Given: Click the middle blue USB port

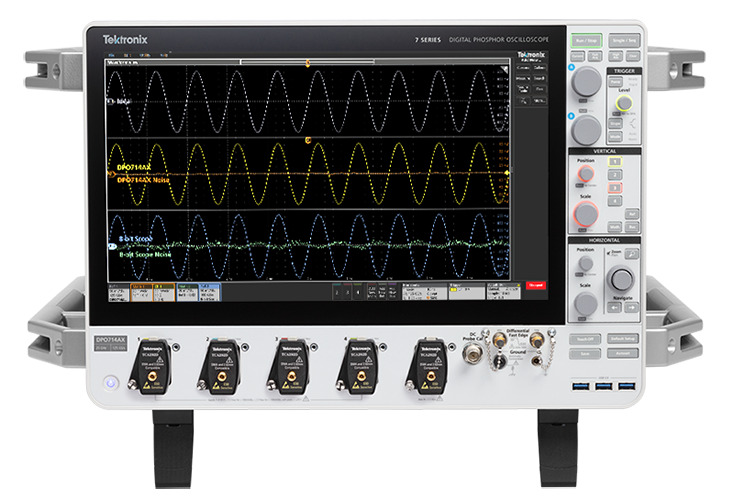Looking at the screenshot, I should [x=603, y=386].
